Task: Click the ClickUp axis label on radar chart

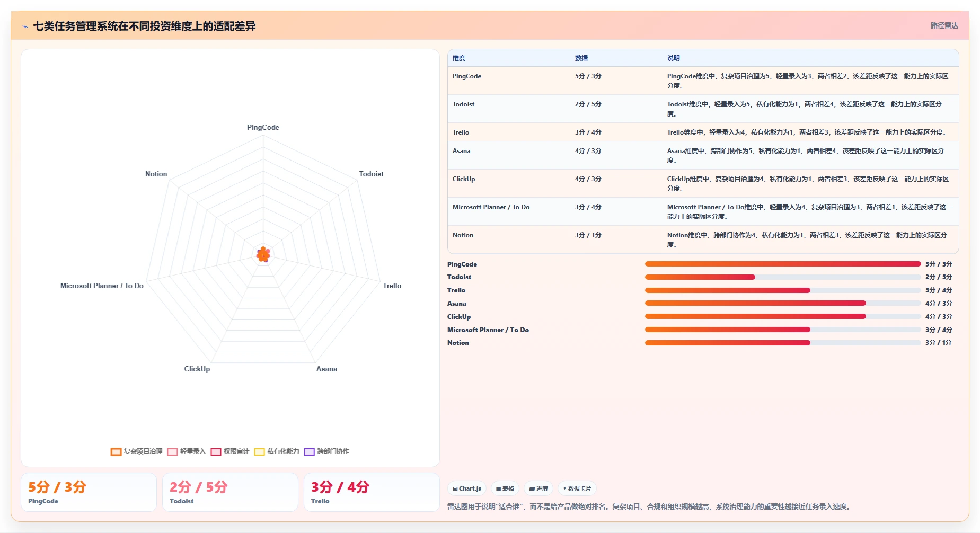Action: point(197,369)
